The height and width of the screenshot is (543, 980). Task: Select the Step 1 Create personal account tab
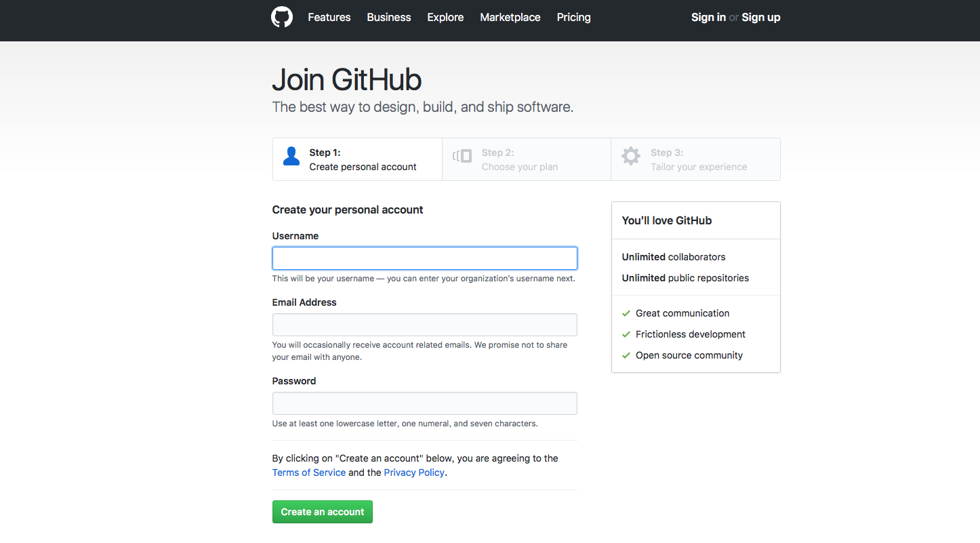click(357, 159)
